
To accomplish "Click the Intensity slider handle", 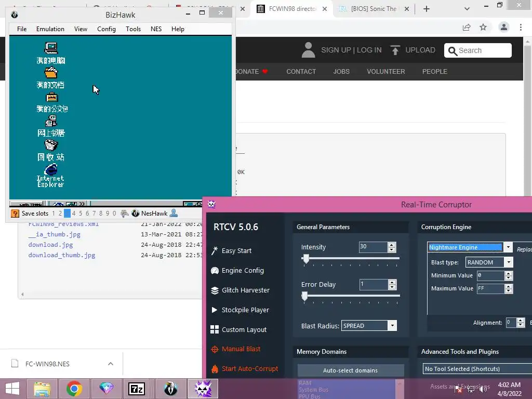I will pyautogui.click(x=306, y=259).
